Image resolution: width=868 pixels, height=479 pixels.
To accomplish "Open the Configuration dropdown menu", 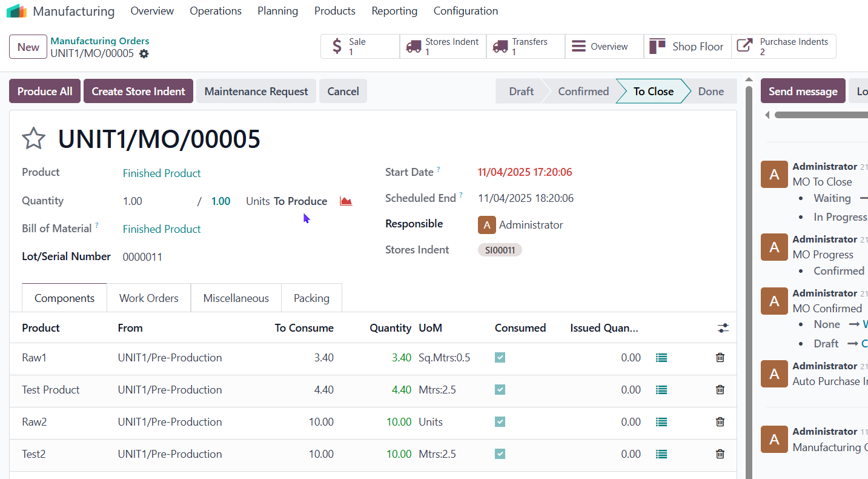I will [465, 11].
